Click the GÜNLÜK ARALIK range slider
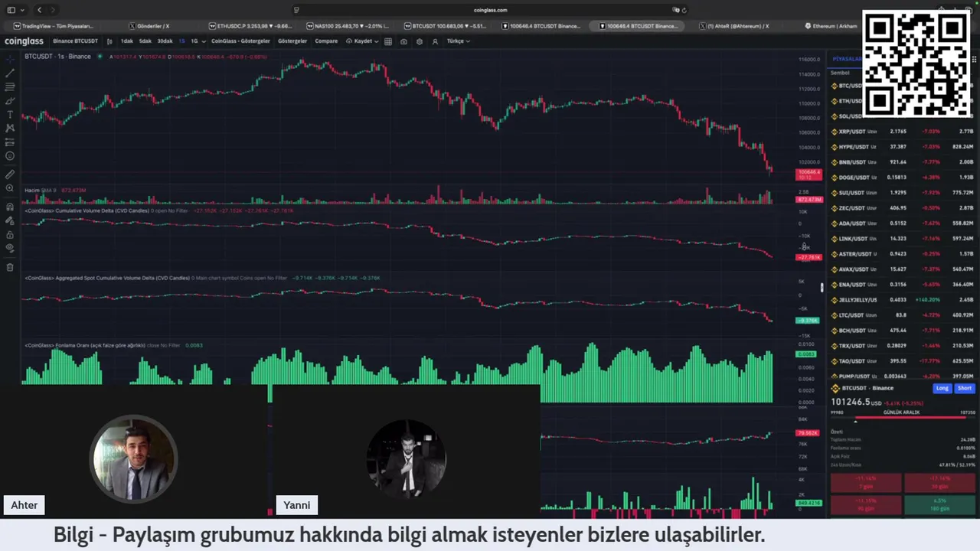This screenshot has height=551, width=980. pyautogui.click(x=903, y=419)
